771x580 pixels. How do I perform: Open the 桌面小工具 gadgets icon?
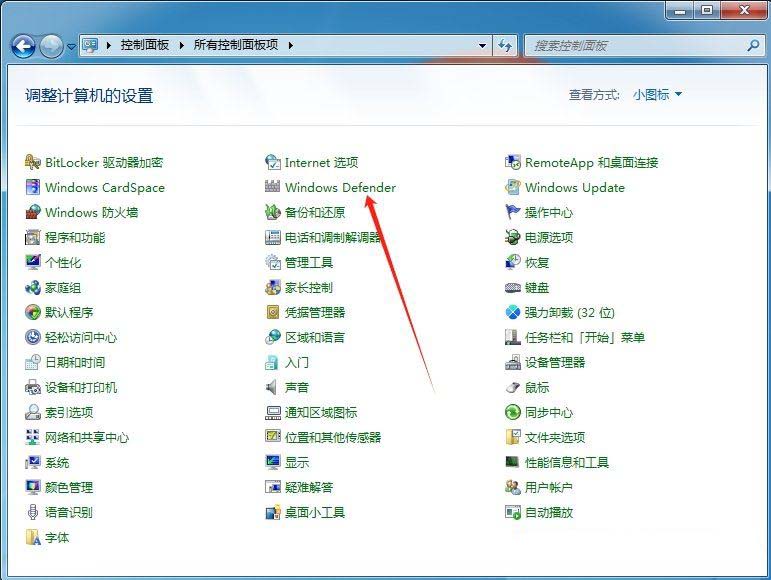(272, 513)
